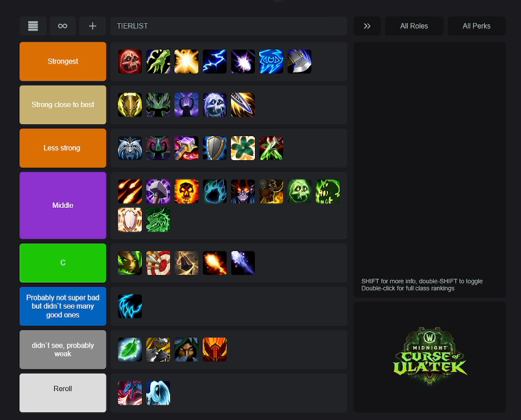Click the plus button to add a tier
The width and height of the screenshot is (521, 420).
92,26
